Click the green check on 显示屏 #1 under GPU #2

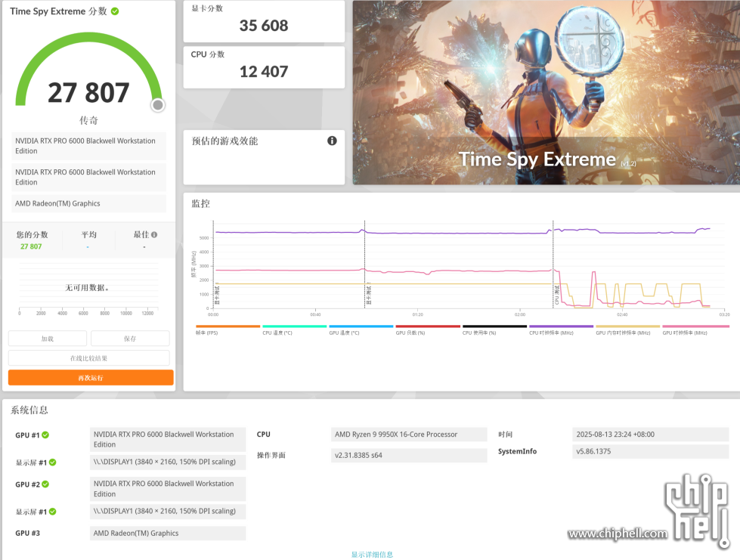point(52,512)
